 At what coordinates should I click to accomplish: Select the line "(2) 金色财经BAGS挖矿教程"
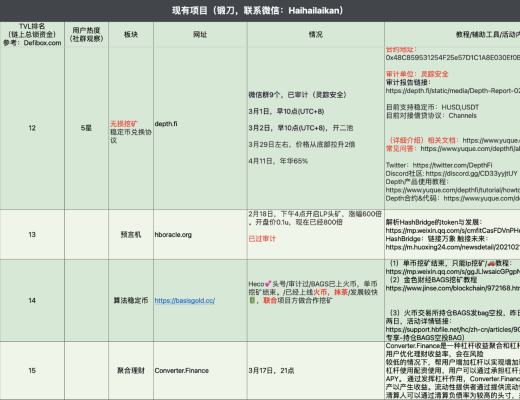[433, 280]
